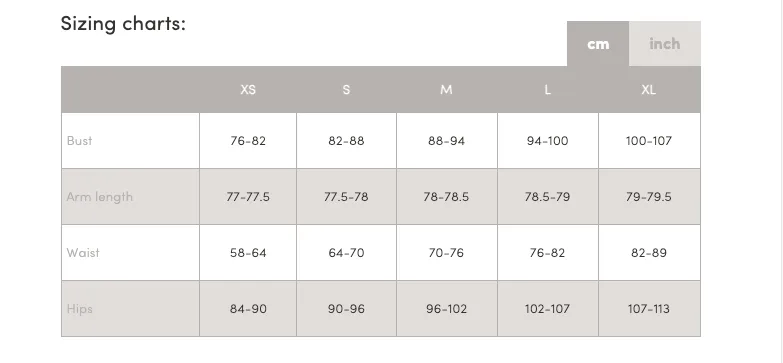Click the XS bust cell 76-82
Viewport: 783px width, 363px height.
click(248, 141)
